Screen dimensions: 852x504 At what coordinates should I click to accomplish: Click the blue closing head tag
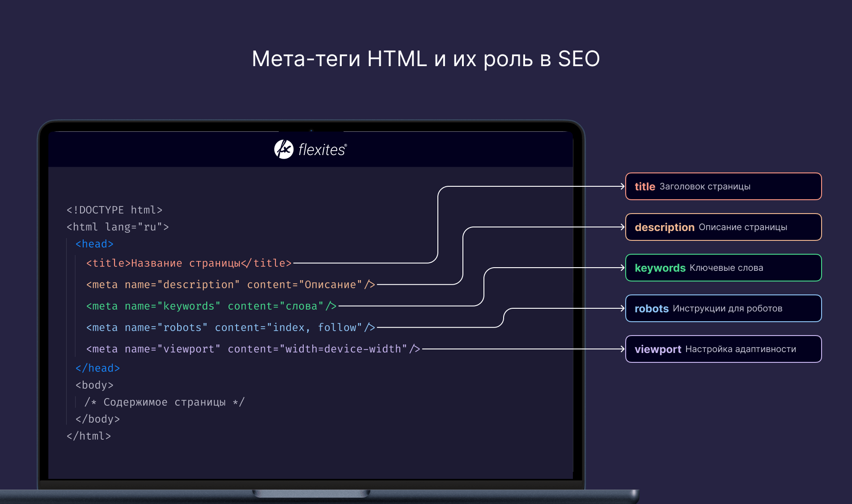97,368
